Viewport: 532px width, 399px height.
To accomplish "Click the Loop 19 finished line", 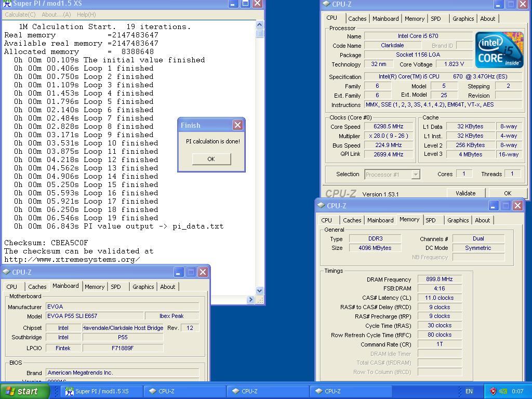I will [86, 218].
